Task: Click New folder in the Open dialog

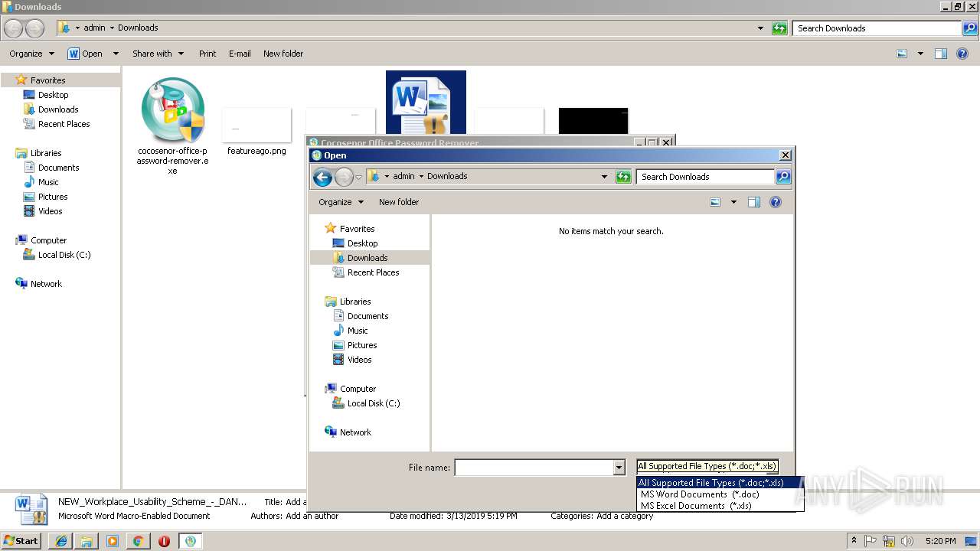Action: click(399, 202)
